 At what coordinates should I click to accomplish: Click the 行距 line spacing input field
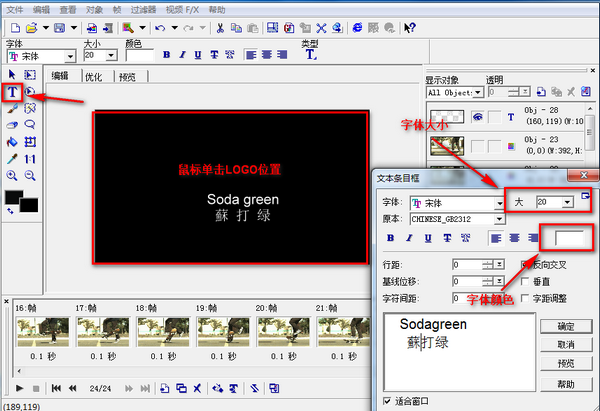(x=467, y=264)
